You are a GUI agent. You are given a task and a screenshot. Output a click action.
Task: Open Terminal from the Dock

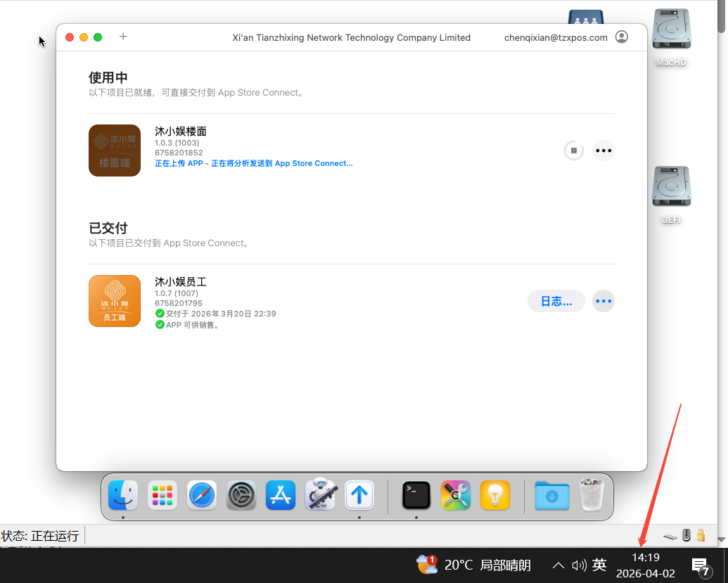[416, 496]
